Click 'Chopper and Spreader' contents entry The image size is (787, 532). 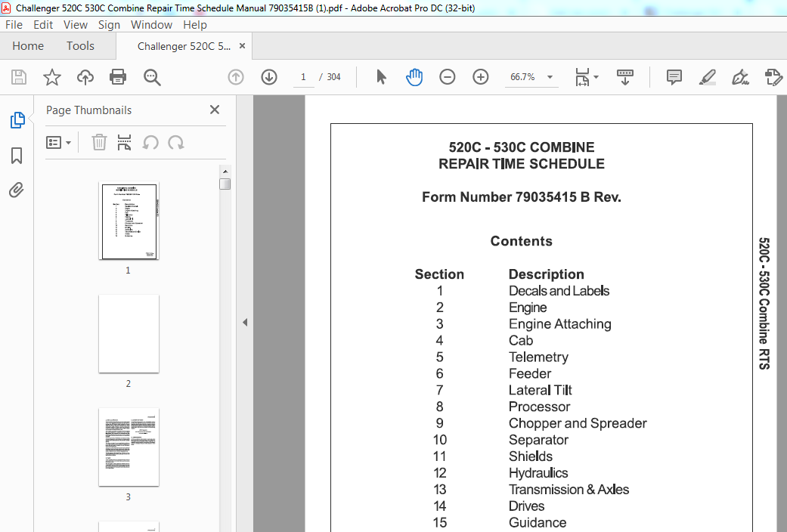578,424
